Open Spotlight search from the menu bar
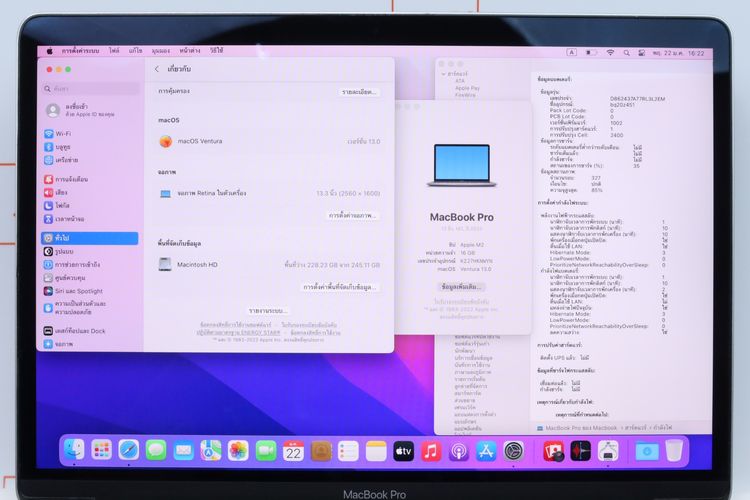The height and width of the screenshot is (500, 750). (626, 53)
